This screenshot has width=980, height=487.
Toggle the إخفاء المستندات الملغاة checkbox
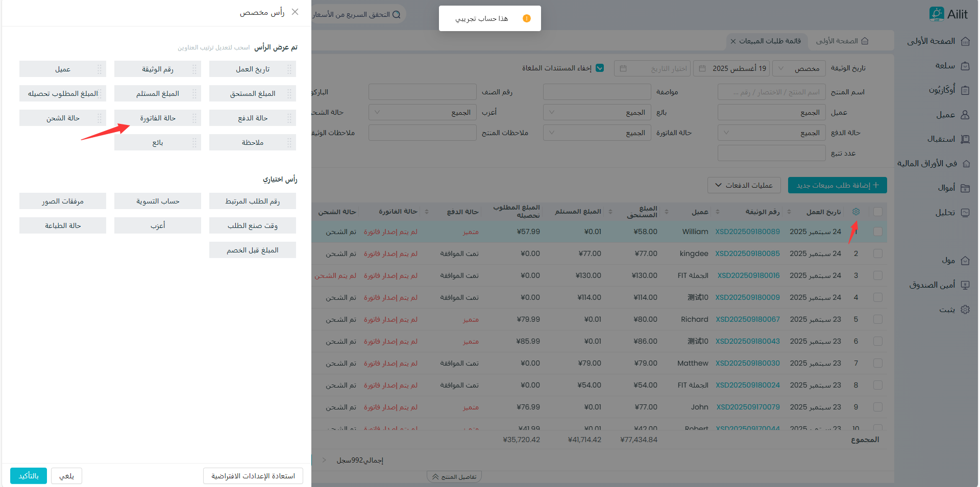pyautogui.click(x=600, y=68)
